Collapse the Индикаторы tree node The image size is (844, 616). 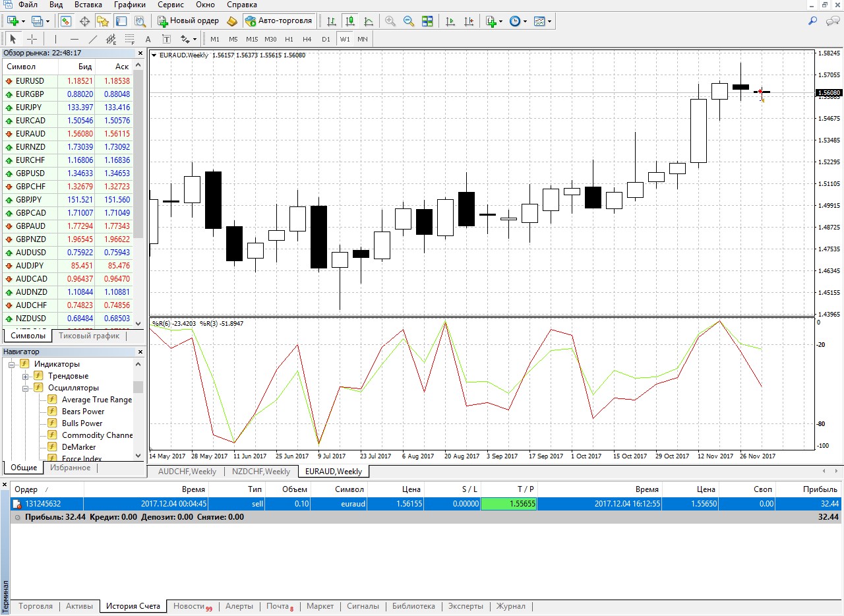click(x=12, y=364)
